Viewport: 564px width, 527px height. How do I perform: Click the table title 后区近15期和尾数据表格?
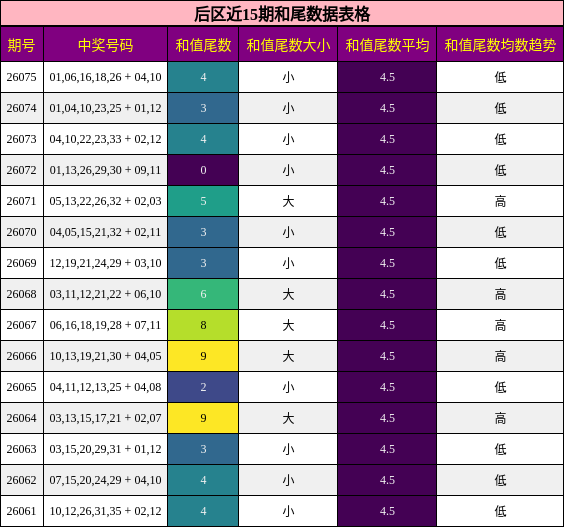coord(282,14)
